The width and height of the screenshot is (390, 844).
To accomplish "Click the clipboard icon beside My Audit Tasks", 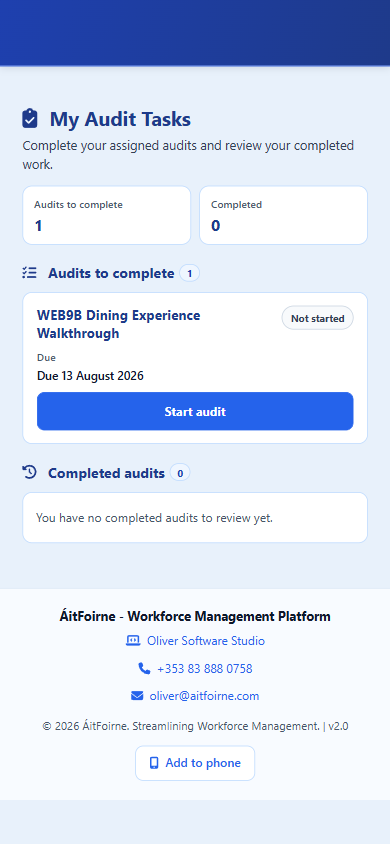I will point(30,119).
